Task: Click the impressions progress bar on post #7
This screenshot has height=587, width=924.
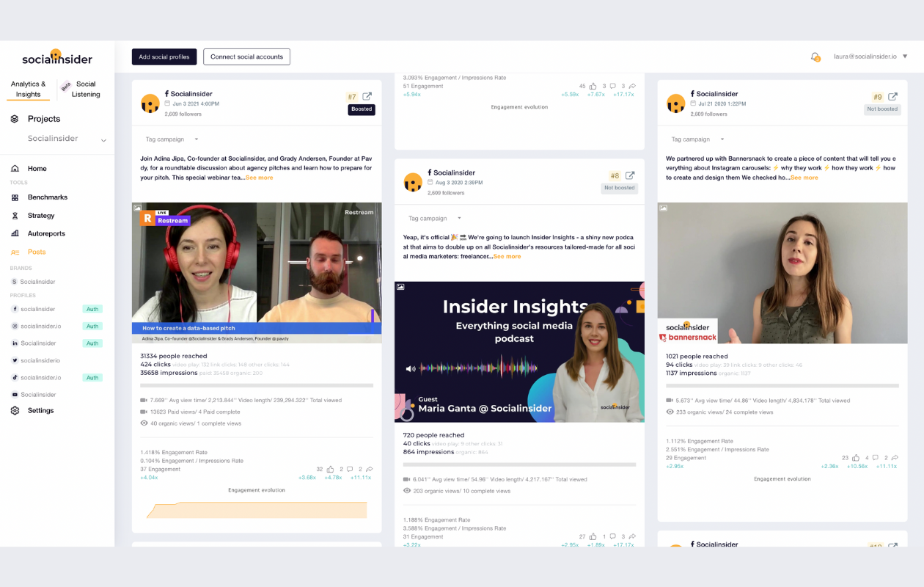Action: pyautogui.click(x=257, y=385)
